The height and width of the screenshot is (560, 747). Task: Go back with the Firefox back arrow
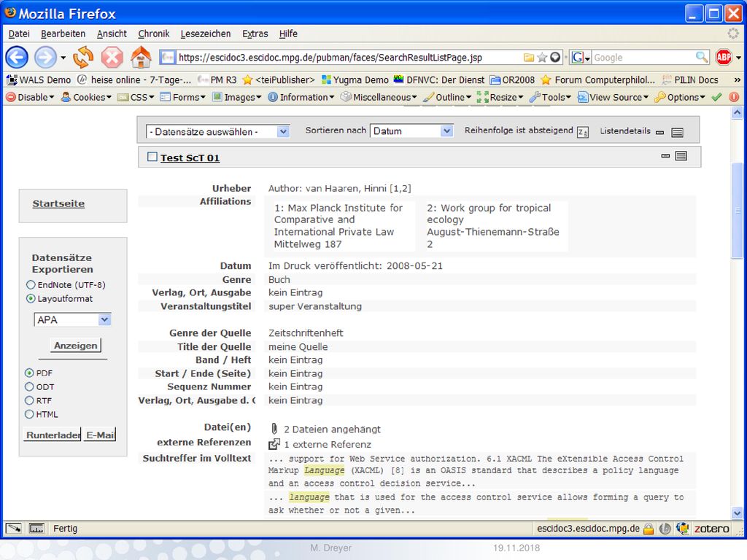click(17, 58)
